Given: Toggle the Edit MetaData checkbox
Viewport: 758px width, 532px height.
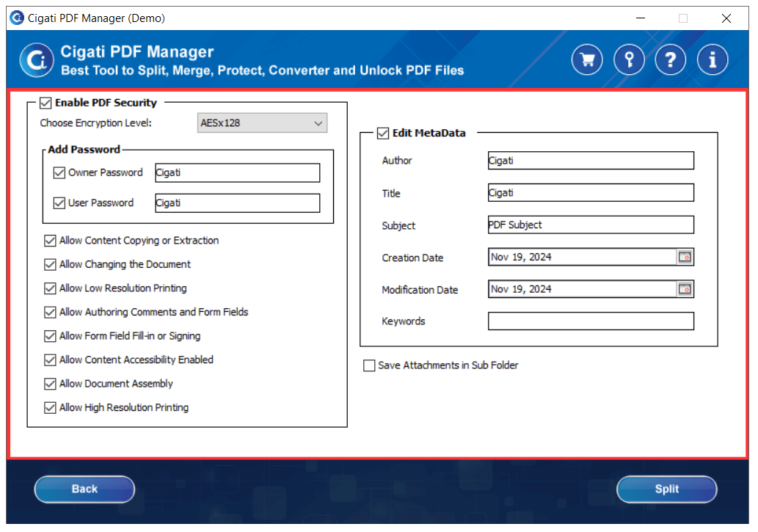Looking at the screenshot, I should pos(383,134).
